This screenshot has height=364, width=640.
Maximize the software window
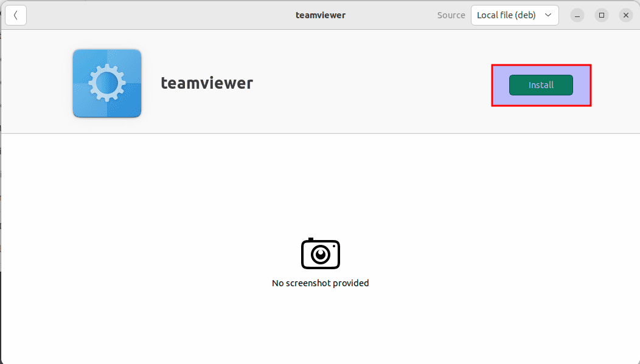pyautogui.click(x=602, y=15)
